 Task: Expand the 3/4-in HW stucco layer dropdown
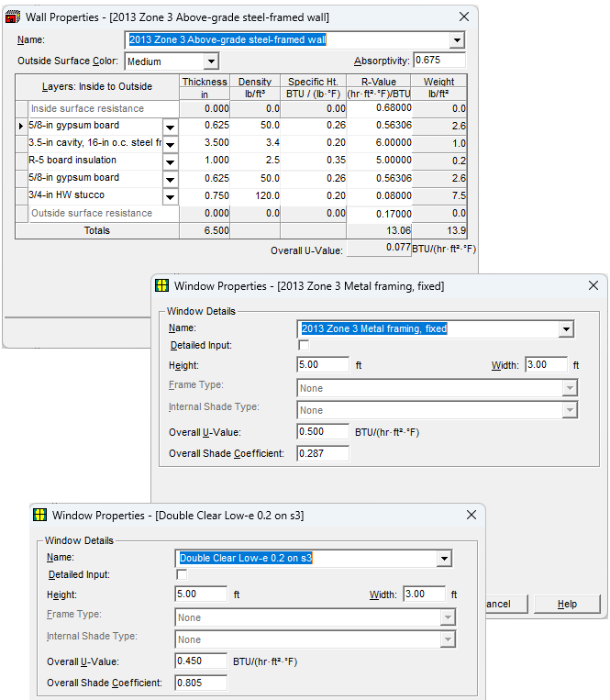pyautogui.click(x=170, y=197)
